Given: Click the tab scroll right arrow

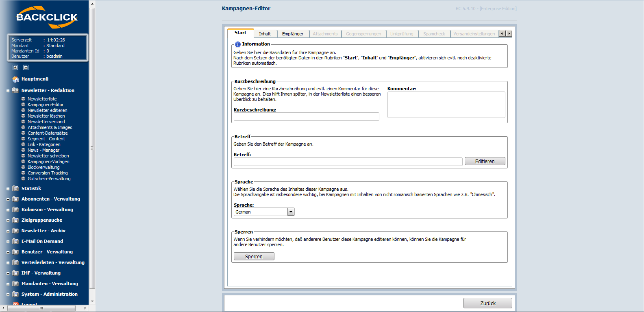Looking at the screenshot, I should (x=509, y=33).
